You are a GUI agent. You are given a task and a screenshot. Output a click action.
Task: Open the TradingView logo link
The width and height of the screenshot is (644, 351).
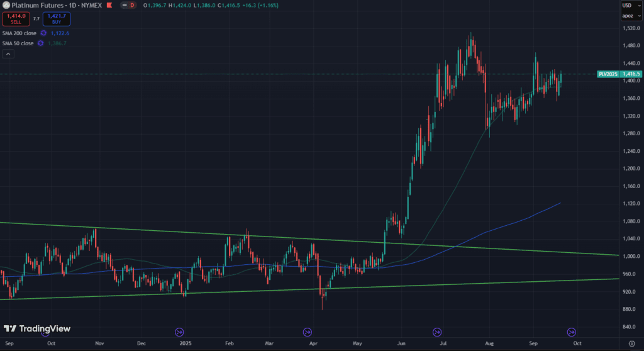click(36, 328)
